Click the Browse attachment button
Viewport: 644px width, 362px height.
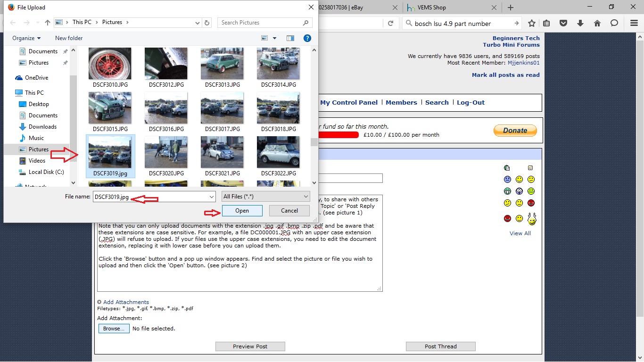coord(114,329)
